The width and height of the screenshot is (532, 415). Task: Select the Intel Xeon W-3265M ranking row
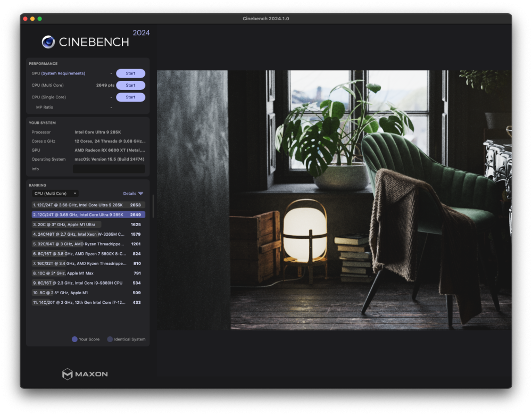tap(88, 234)
